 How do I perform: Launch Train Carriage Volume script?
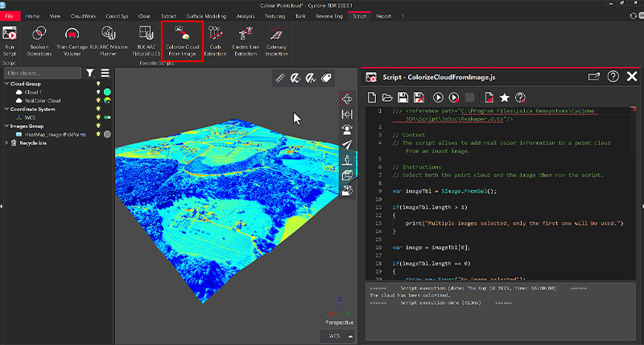[x=72, y=41]
